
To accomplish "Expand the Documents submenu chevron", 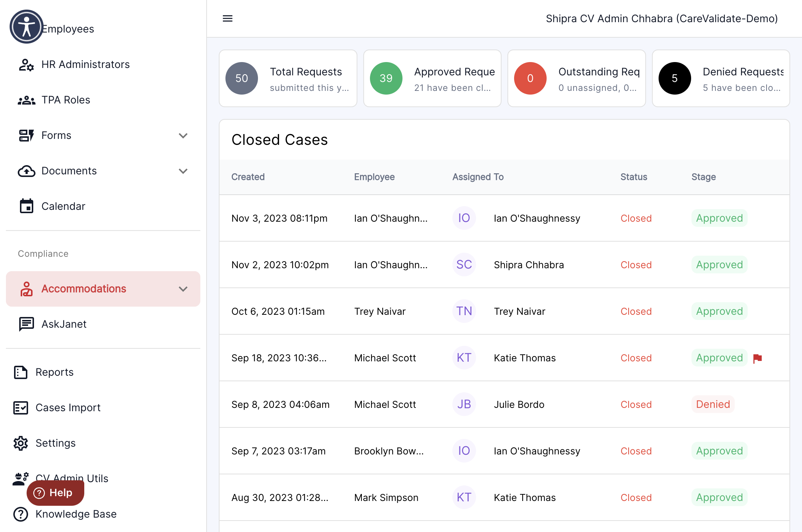I will pyautogui.click(x=183, y=171).
